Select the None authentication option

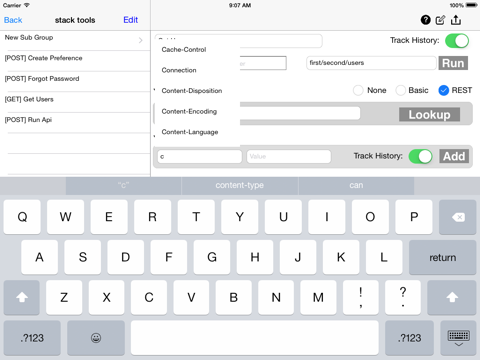point(358,90)
